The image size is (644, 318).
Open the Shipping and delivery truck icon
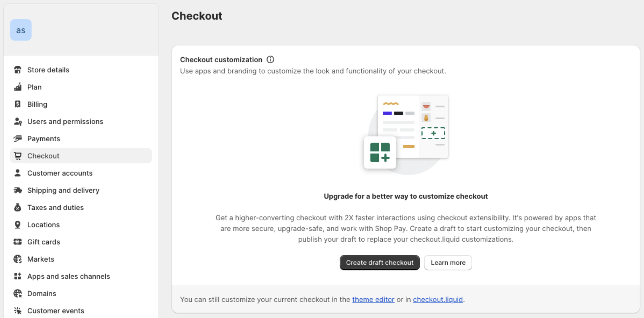pyautogui.click(x=18, y=190)
